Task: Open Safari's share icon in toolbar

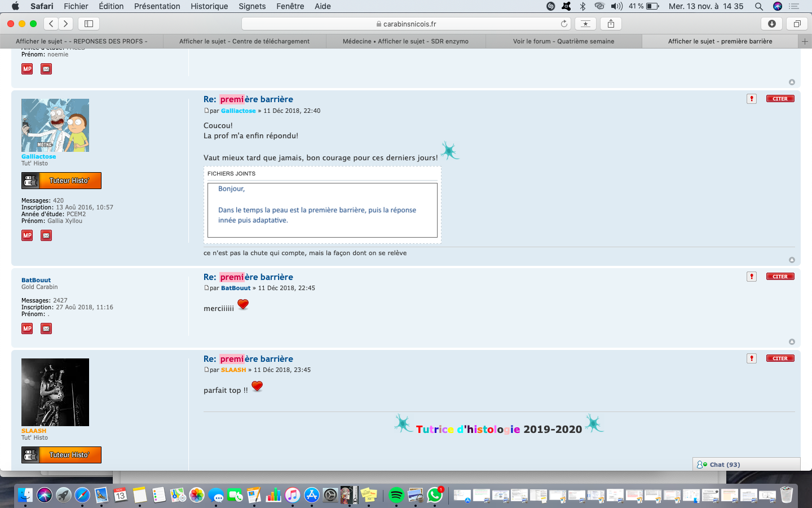Action: [x=611, y=24]
